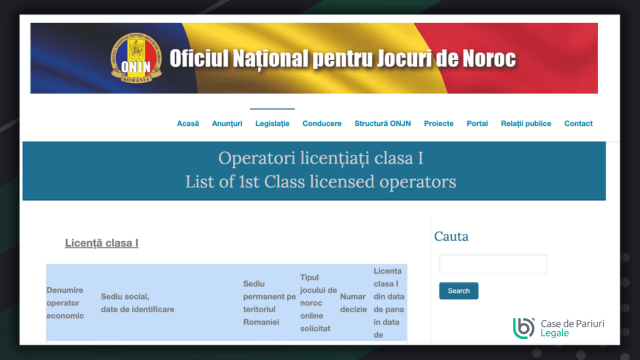640x360 pixels.
Task: Select the Sediu social, date de identificare header
Action: click(138, 302)
